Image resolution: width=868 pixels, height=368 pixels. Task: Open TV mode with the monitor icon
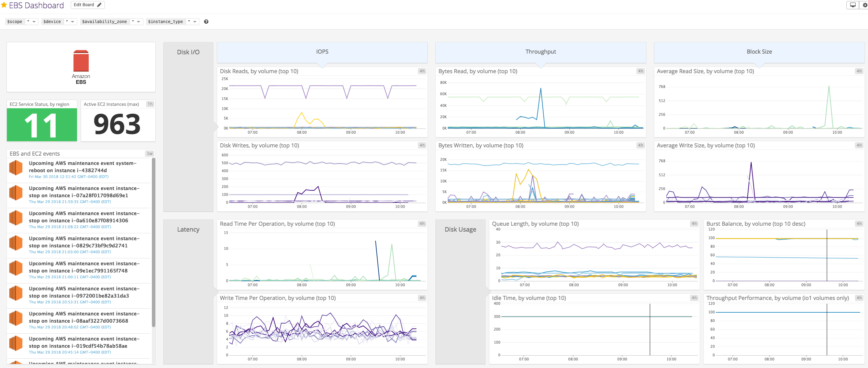tap(853, 5)
